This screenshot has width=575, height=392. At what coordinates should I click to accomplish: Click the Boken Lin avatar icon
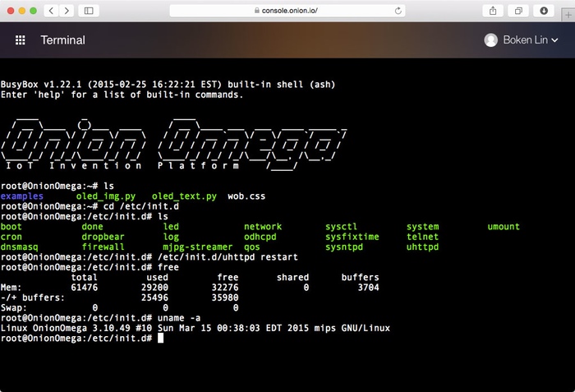coord(490,40)
